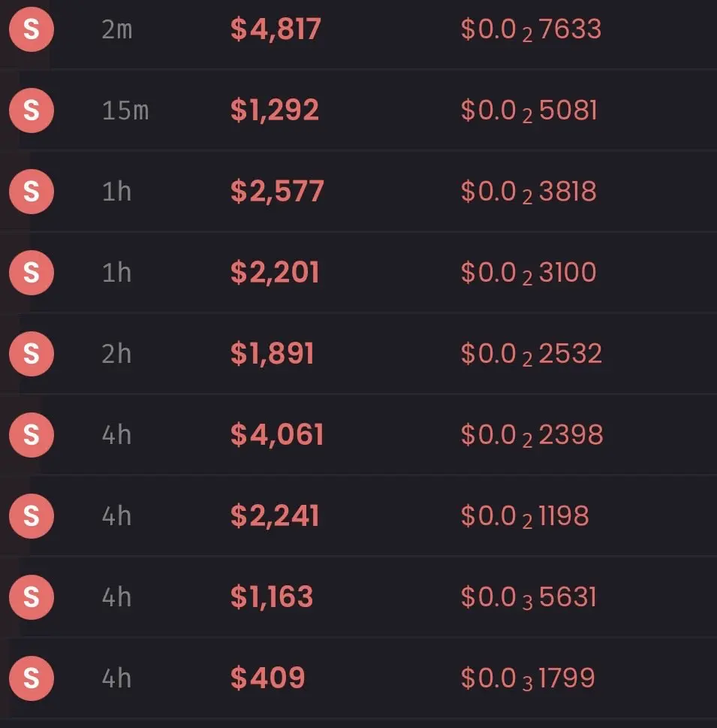Viewport: 717px width, 728px height.
Task: Click the S icon beside $2,201
Action: click(31, 272)
